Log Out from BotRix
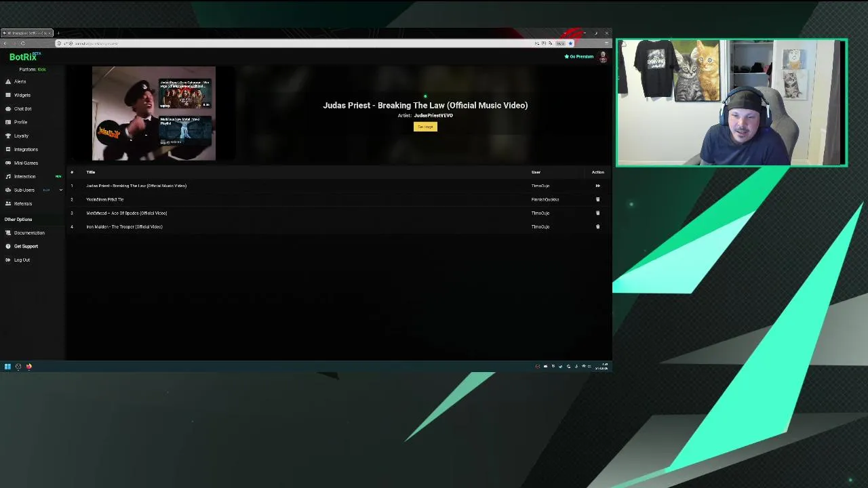 pyautogui.click(x=22, y=260)
